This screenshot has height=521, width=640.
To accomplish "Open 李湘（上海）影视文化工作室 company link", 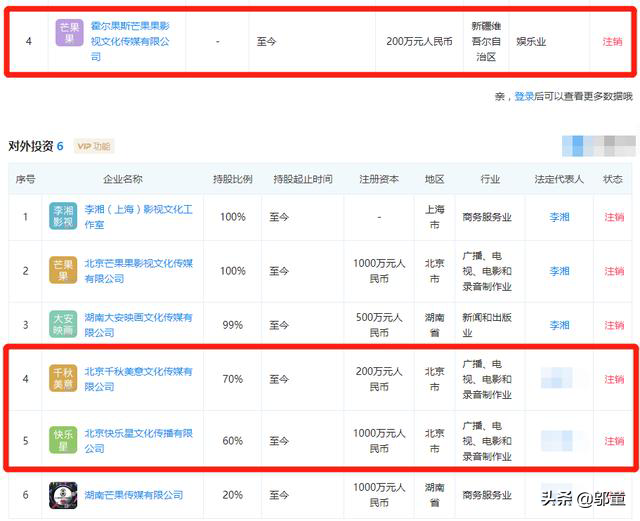I will point(138,217).
